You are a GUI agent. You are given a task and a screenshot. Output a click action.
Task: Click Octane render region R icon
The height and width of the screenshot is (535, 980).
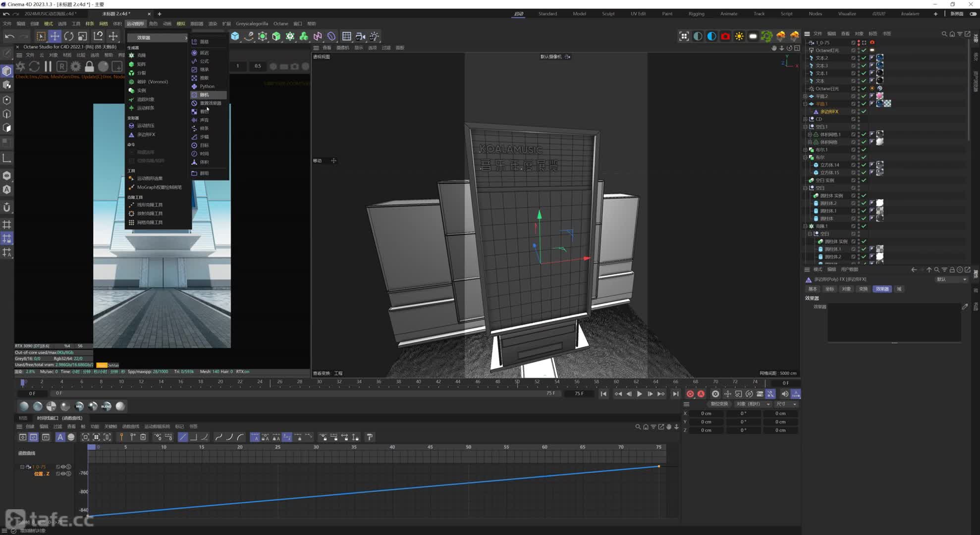click(x=61, y=66)
